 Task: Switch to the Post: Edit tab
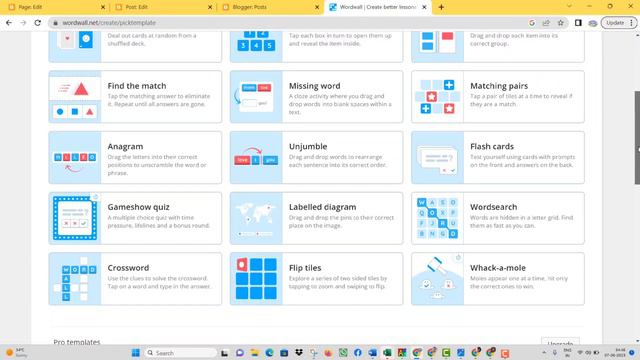click(x=163, y=7)
